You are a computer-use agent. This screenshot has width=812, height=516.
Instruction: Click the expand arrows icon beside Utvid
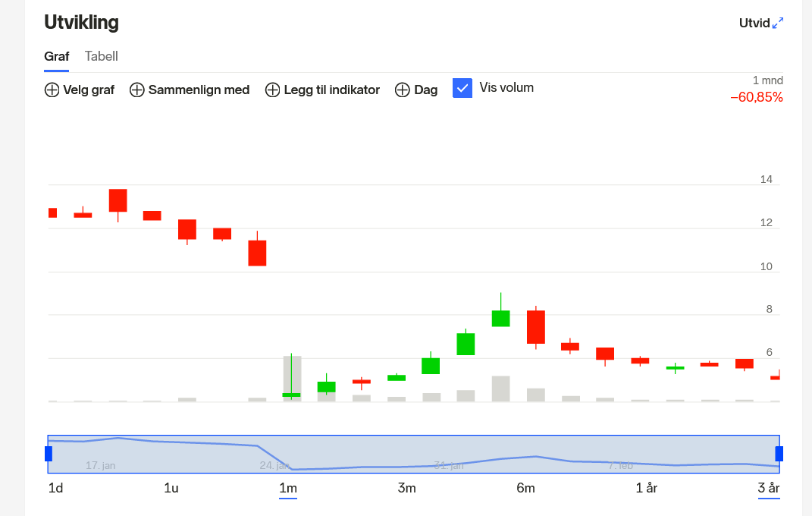pyautogui.click(x=778, y=24)
